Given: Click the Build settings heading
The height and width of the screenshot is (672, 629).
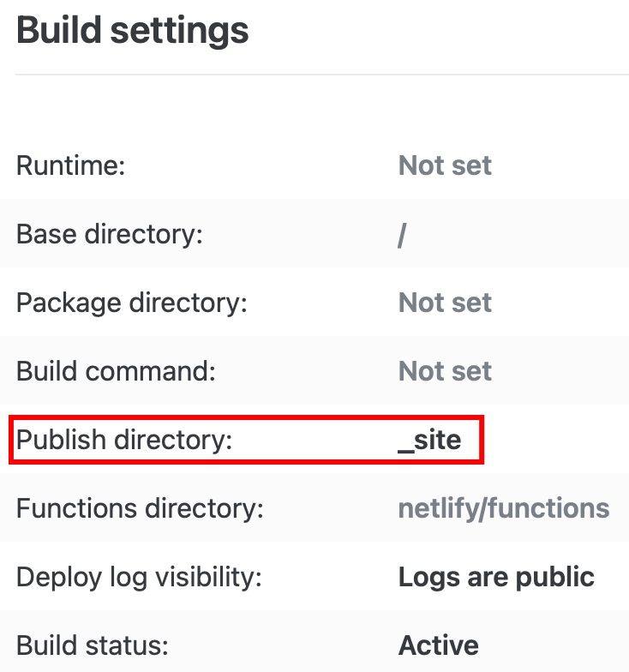Looking at the screenshot, I should click(132, 32).
